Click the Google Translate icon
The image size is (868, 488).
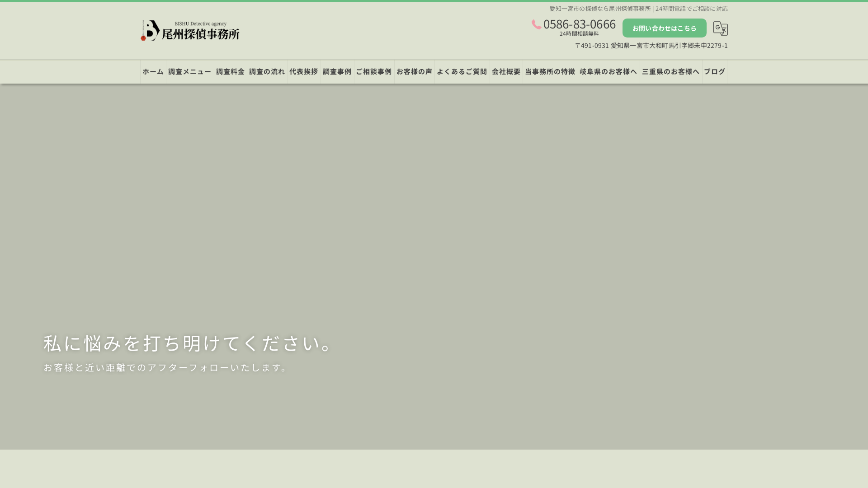click(x=720, y=28)
